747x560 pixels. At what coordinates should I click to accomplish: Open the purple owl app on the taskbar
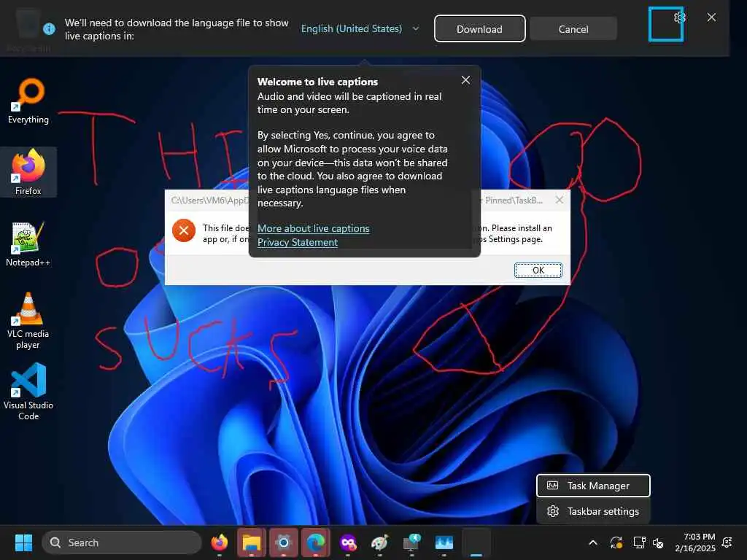click(348, 542)
